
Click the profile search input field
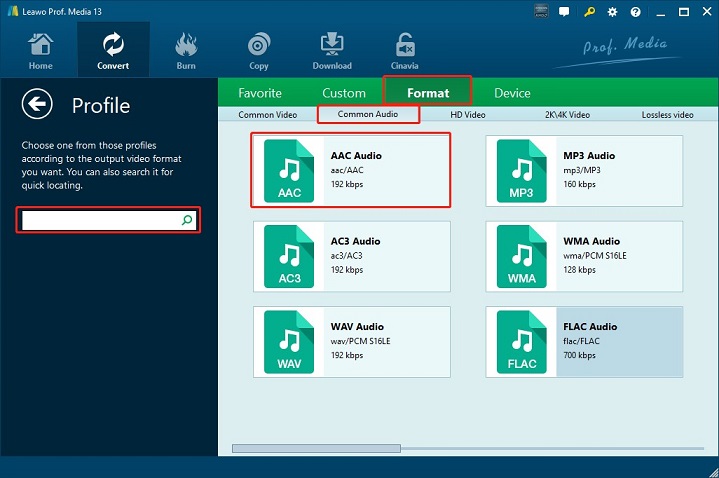click(x=108, y=220)
